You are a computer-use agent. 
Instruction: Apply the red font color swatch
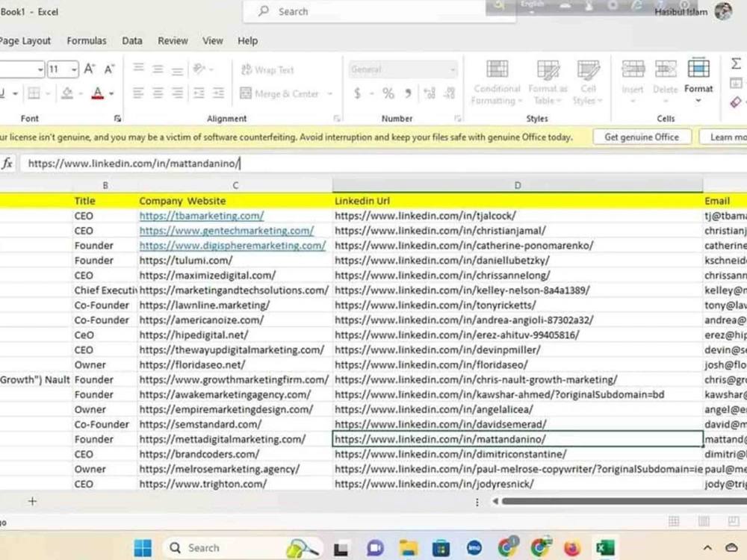coord(98,93)
